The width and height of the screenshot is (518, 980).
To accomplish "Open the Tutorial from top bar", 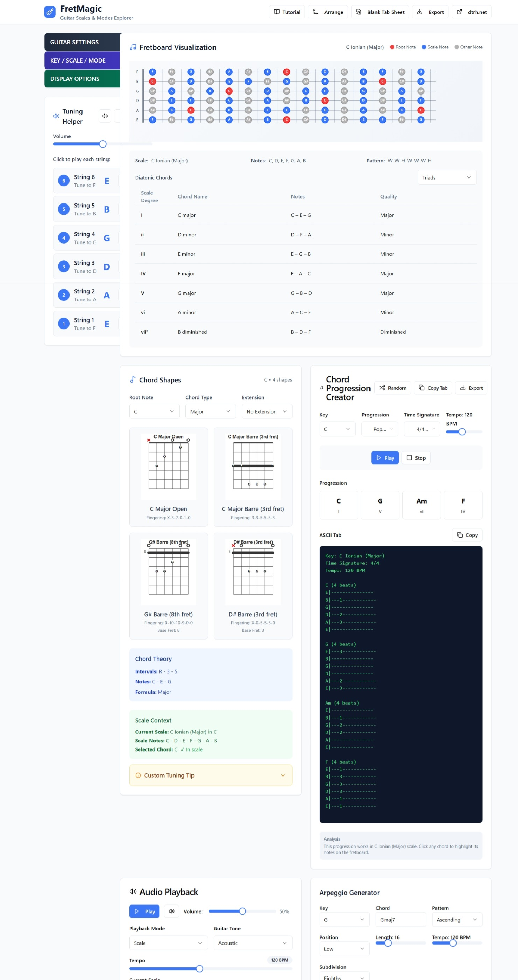I will (x=287, y=12).
